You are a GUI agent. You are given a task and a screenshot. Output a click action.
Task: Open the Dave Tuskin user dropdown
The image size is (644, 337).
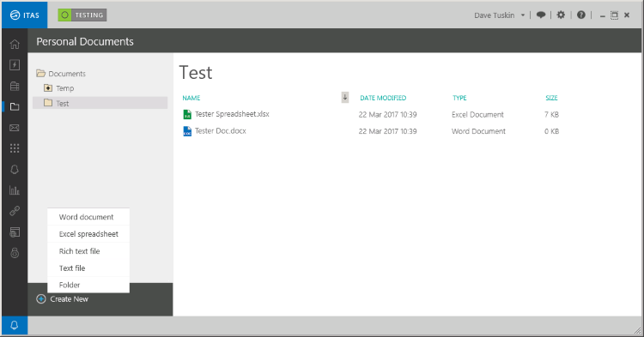pos(500,15)
